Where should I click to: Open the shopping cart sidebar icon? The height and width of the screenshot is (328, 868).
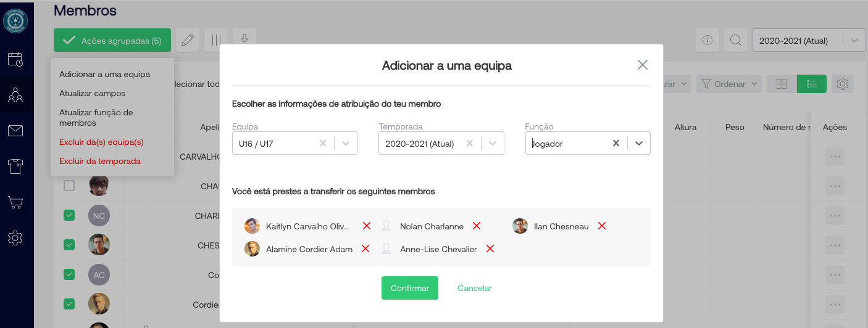(x=15, y=202)
